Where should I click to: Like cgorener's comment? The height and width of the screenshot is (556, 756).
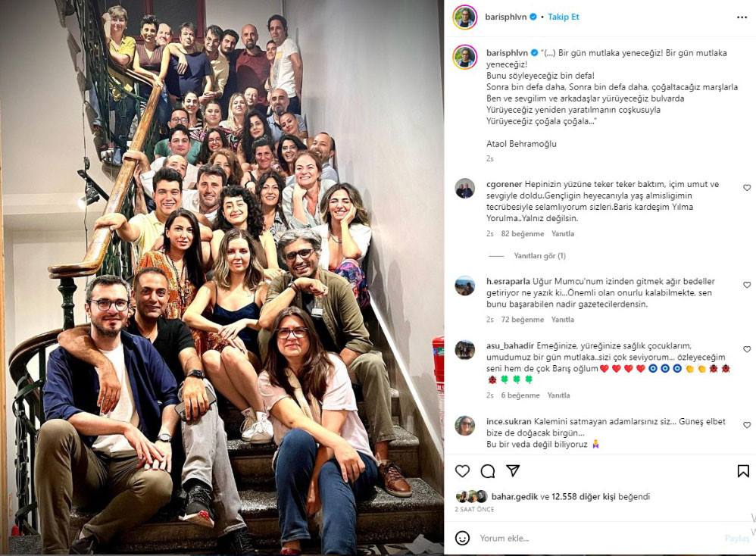click(x=747, y=188)
